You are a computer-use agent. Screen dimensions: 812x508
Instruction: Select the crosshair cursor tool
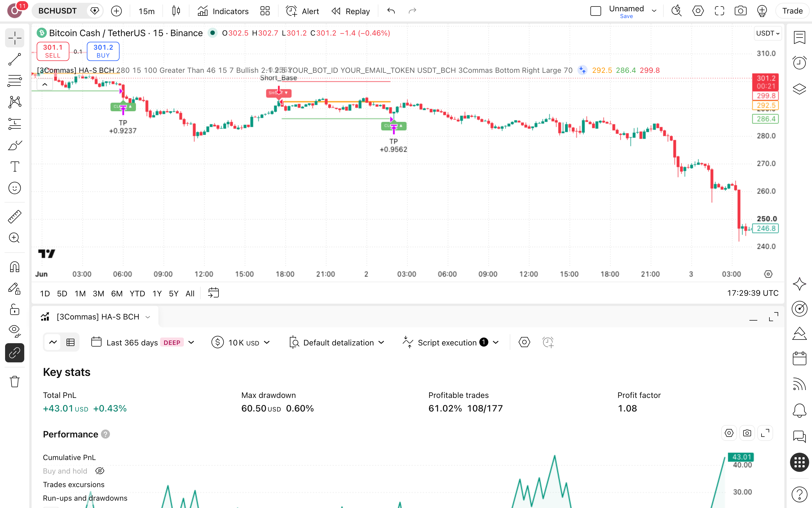(x=15, y=38)
